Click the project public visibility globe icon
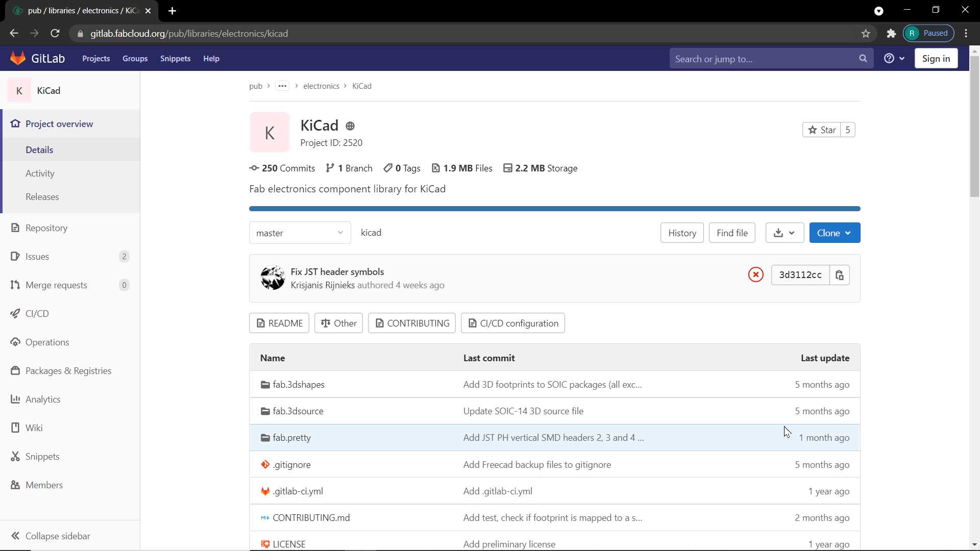The height and width of the screenshot is (551, 980). coord(350,126)
